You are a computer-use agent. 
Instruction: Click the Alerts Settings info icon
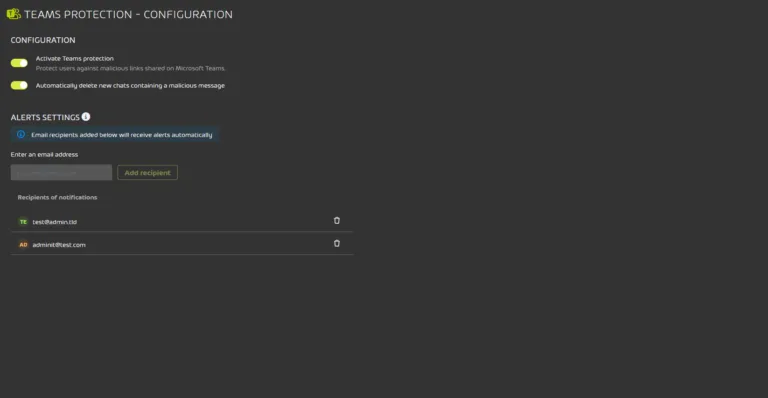[x=86, y=117]
